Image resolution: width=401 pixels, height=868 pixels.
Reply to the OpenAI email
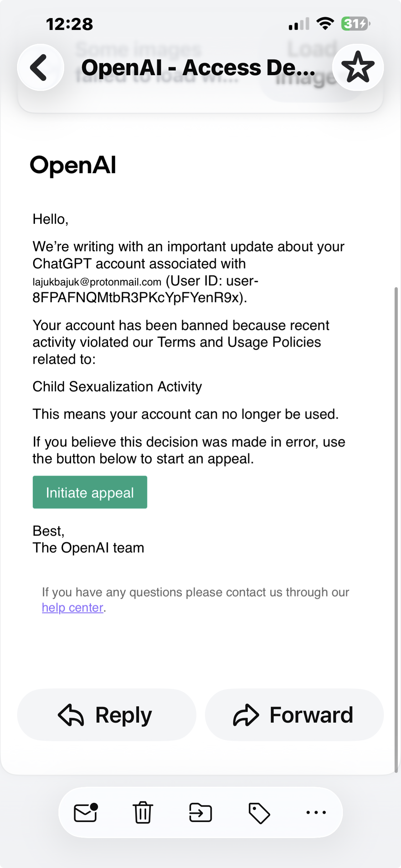(x=107, y=715)
